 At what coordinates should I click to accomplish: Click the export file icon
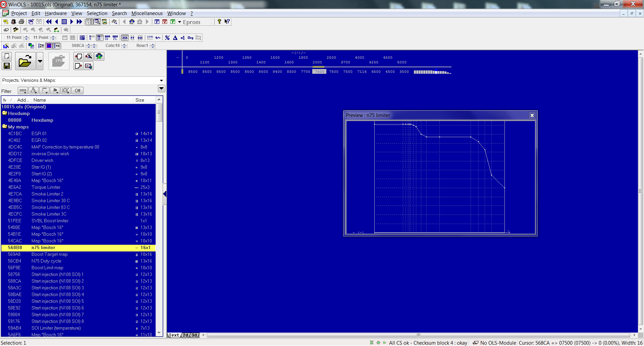click(78, 66)
